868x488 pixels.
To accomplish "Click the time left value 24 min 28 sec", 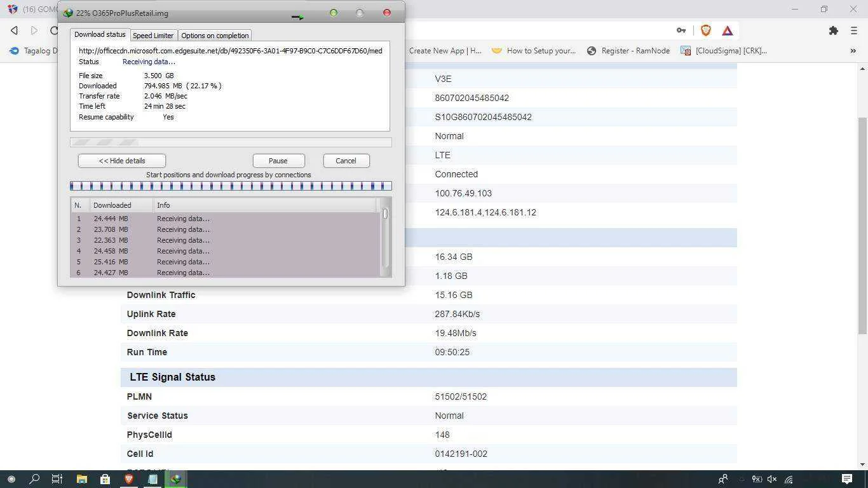I will coord(165,106).
